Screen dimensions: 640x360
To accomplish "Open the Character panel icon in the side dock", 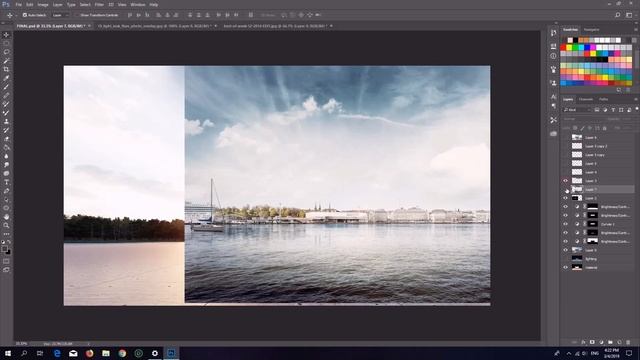I will pos(553,97).
